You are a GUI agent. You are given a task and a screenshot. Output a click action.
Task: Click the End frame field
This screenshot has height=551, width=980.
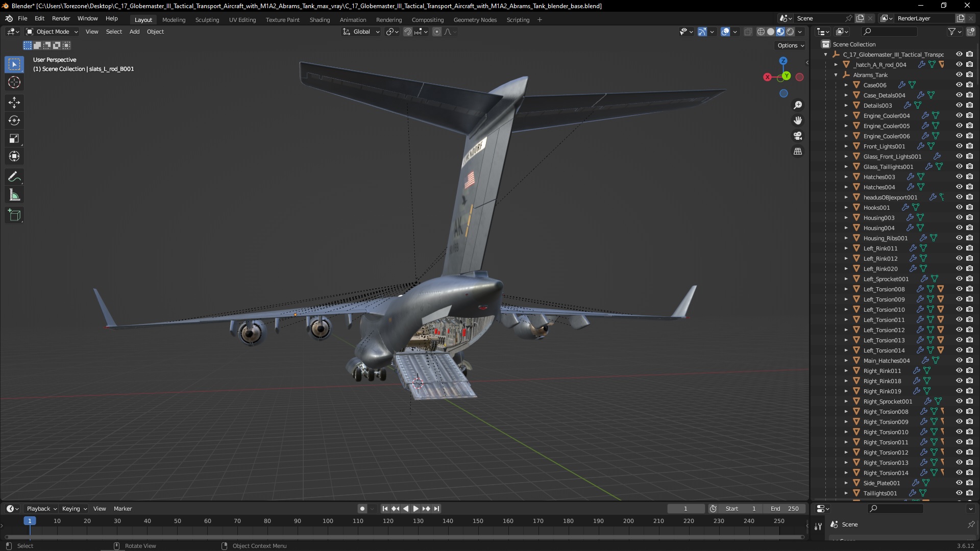coord(785,509)
